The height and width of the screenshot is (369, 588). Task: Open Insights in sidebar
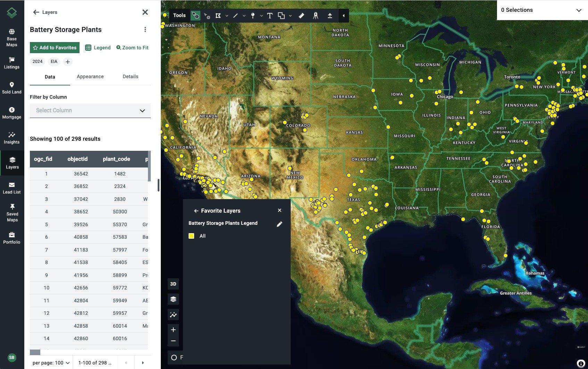pos(12,138)
